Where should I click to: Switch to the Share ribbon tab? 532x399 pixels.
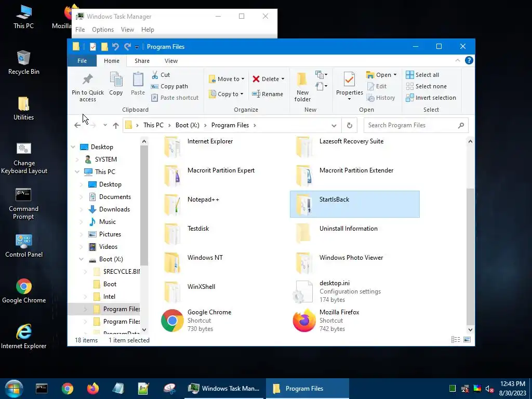(x=142, y=61)
